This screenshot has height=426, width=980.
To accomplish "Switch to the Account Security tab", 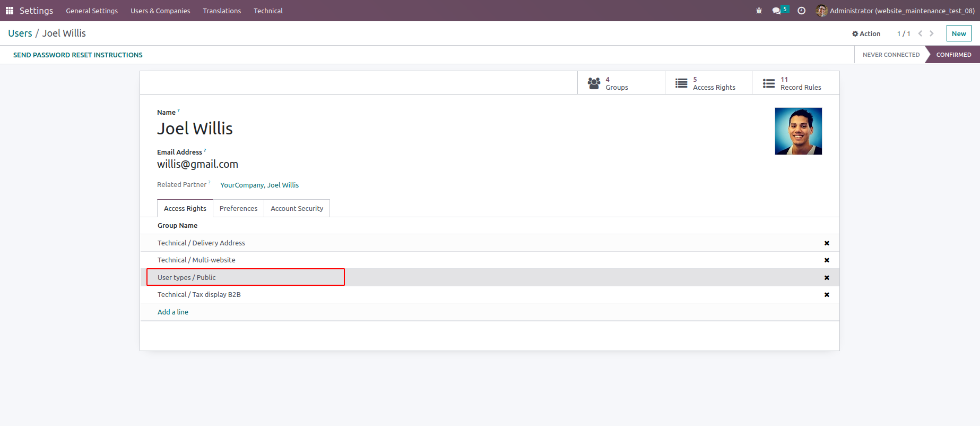I will pyautogui.click(x=297, y=208).
